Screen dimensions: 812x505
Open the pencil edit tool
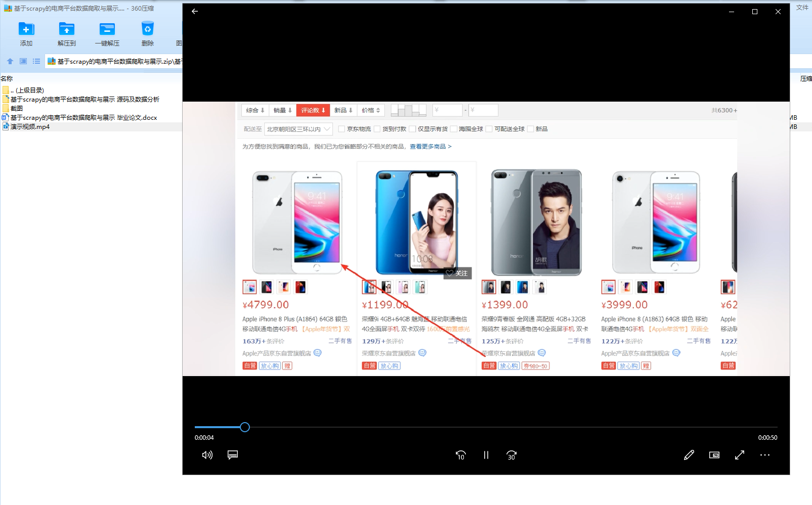tap(689, 455)
